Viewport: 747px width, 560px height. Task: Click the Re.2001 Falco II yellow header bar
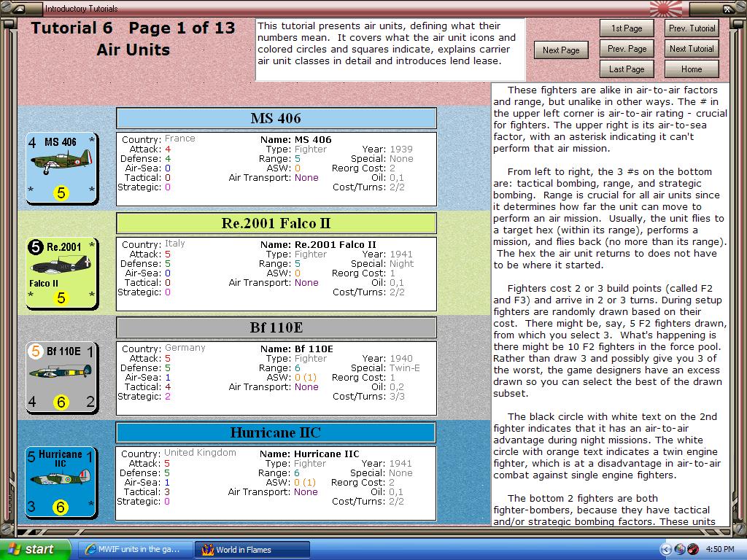[x=276, y=223]
